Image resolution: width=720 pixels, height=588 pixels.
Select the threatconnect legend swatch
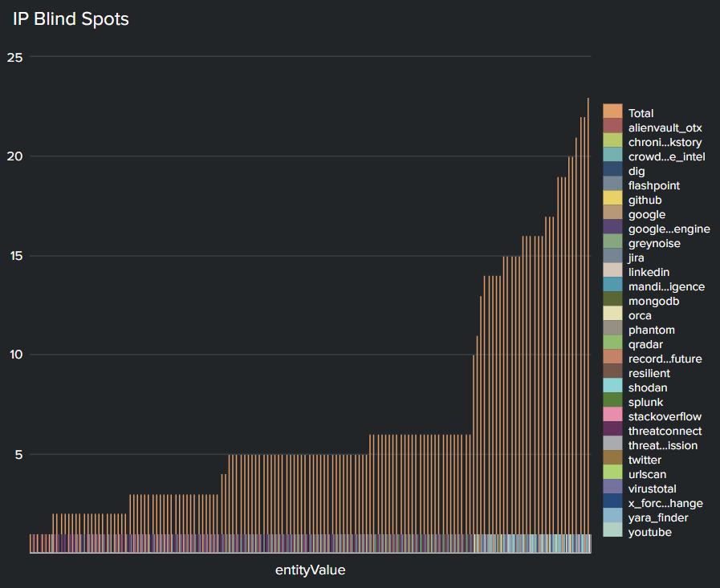pos(612,429)
